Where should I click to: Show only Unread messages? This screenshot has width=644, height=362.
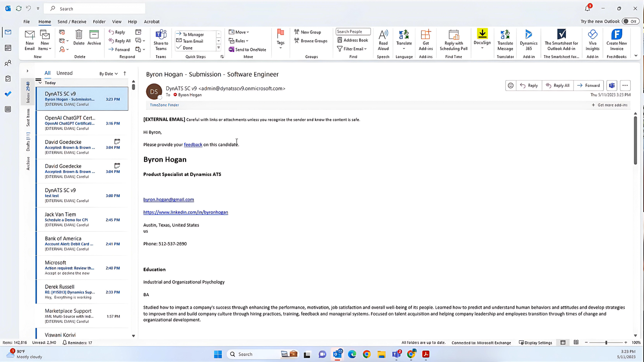tap(64, 73)
